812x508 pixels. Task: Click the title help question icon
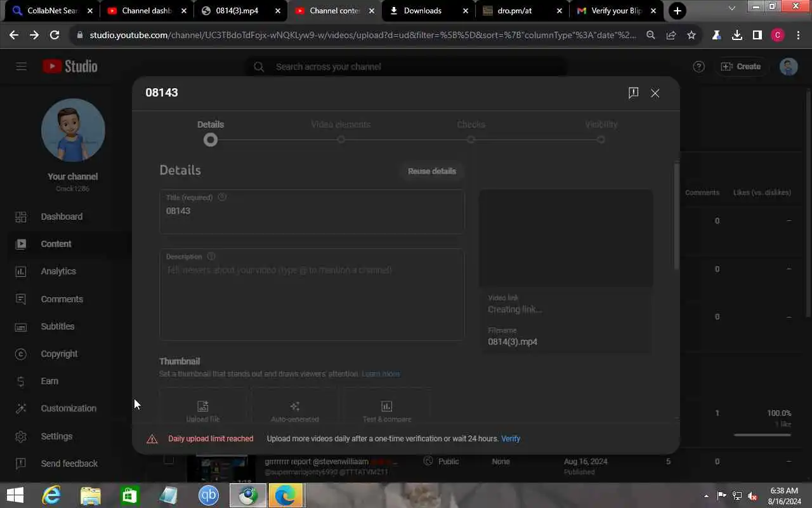click(x=222, y=197)
